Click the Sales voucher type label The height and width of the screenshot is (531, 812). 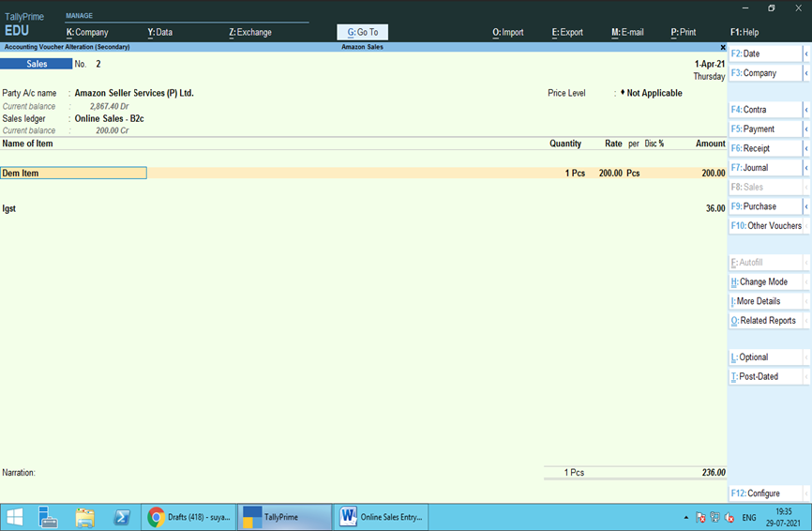(x=37, y=64)
